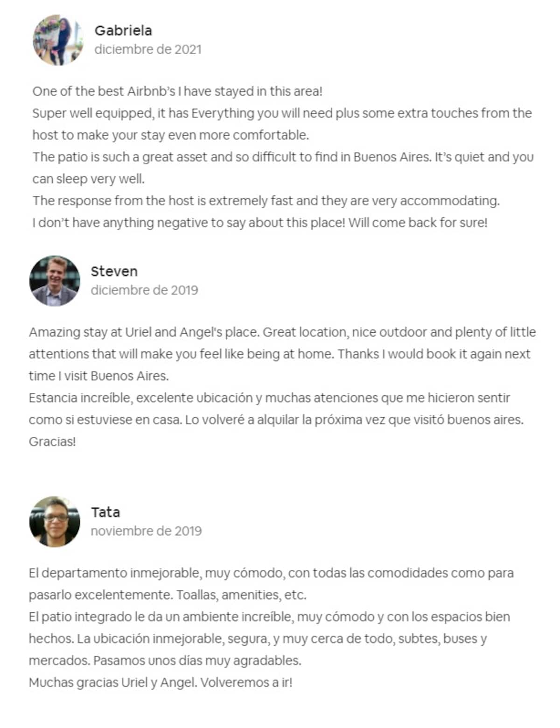Click the line "Muchas gracias Uriel y Angel"
The image size is (560, 728).
pyautogui.click(x=161, y=683)
